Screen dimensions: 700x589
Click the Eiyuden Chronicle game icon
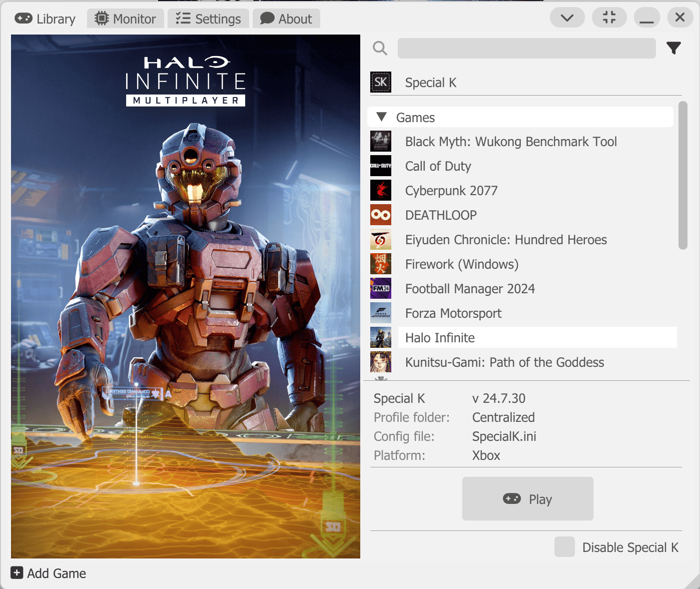pos(381,239)
